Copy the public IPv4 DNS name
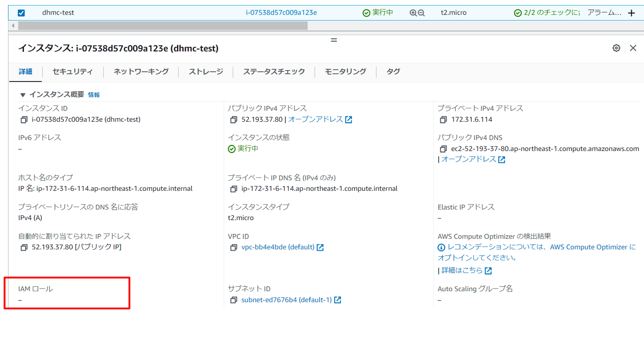Viewport: 644px width, 341px height. [x=443, y=149]
